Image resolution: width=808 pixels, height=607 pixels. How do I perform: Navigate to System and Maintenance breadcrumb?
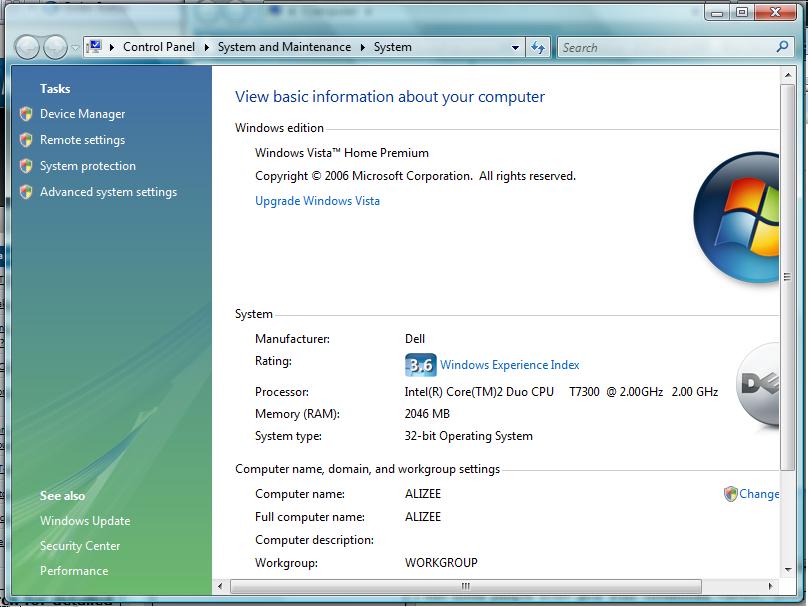pyautogui.click(x=284, y=47)
